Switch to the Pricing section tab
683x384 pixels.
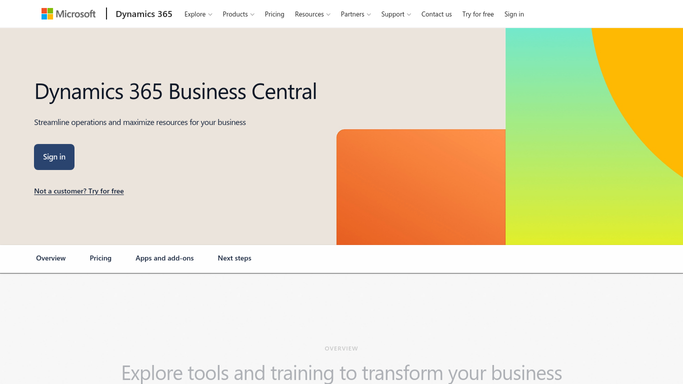point(101,258)
